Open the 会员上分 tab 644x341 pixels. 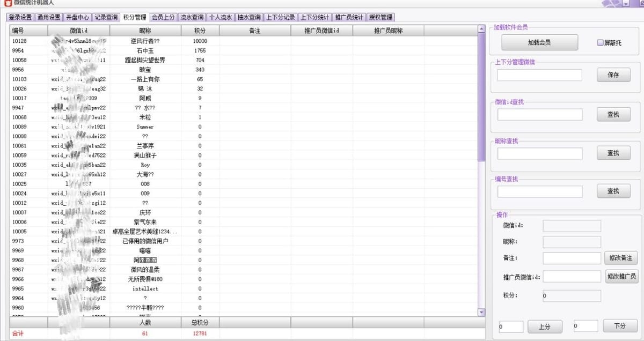pos(163,17)
